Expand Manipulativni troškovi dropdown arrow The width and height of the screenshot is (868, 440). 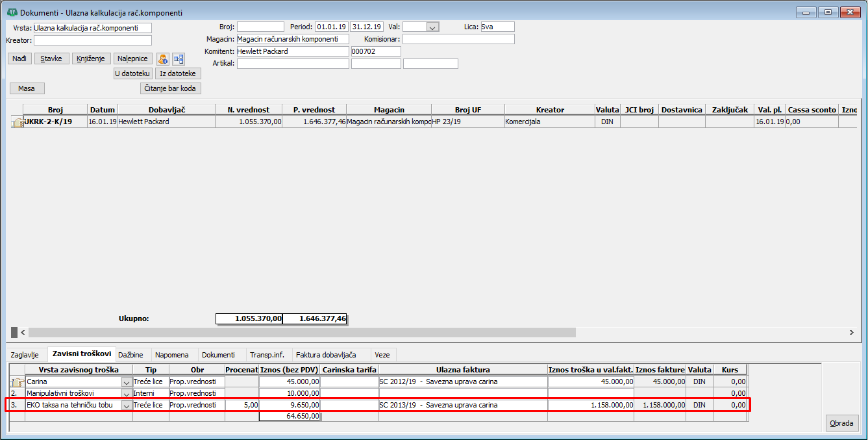pyautogui.click(x=126, y=394)
